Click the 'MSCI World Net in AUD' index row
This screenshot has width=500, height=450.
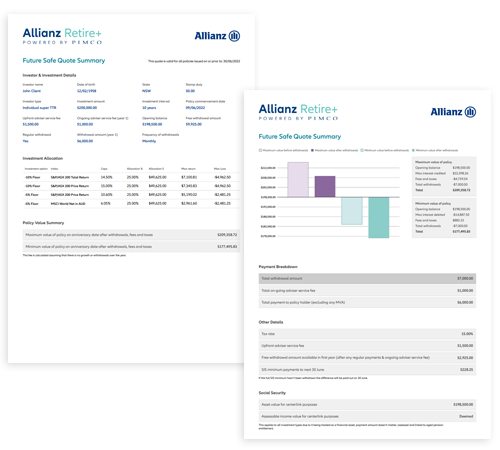[131, 203]
